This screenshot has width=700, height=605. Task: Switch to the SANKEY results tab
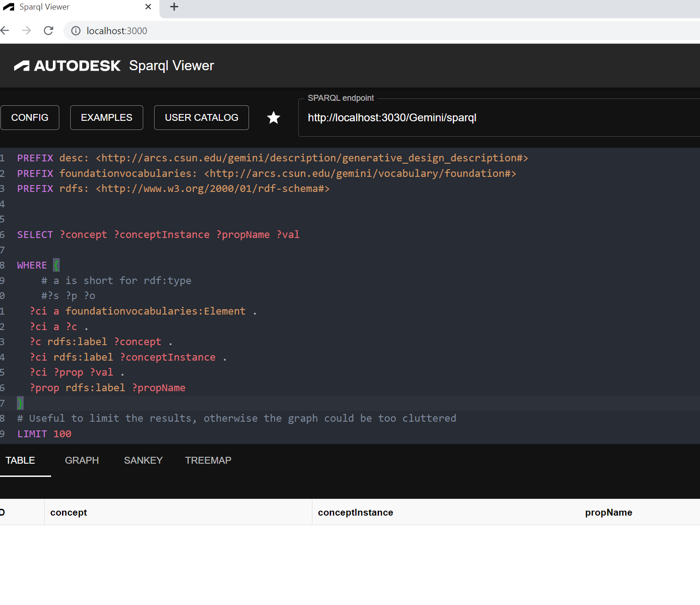143,460
